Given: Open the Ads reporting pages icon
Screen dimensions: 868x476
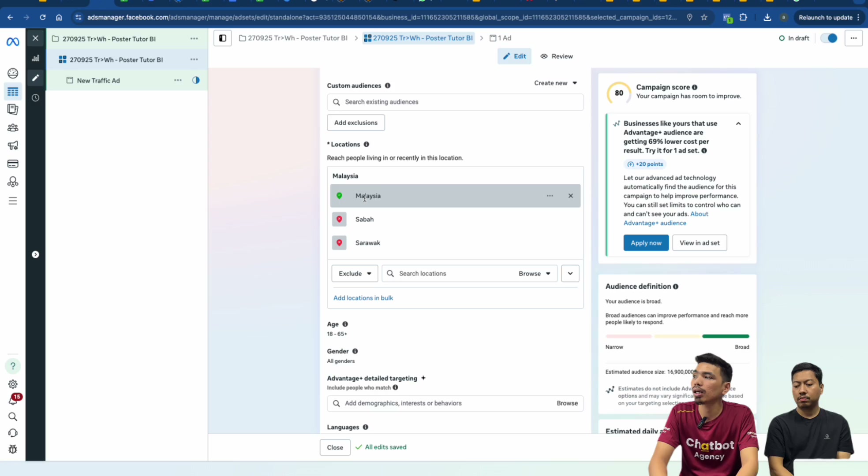Looking at the screenshot, I should tap(13, 109).
